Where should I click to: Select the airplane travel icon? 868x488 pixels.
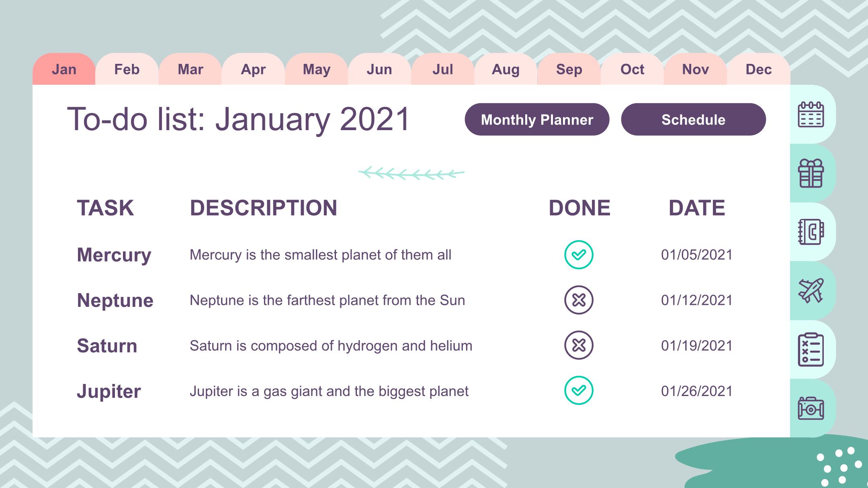(x=811, y=290)
